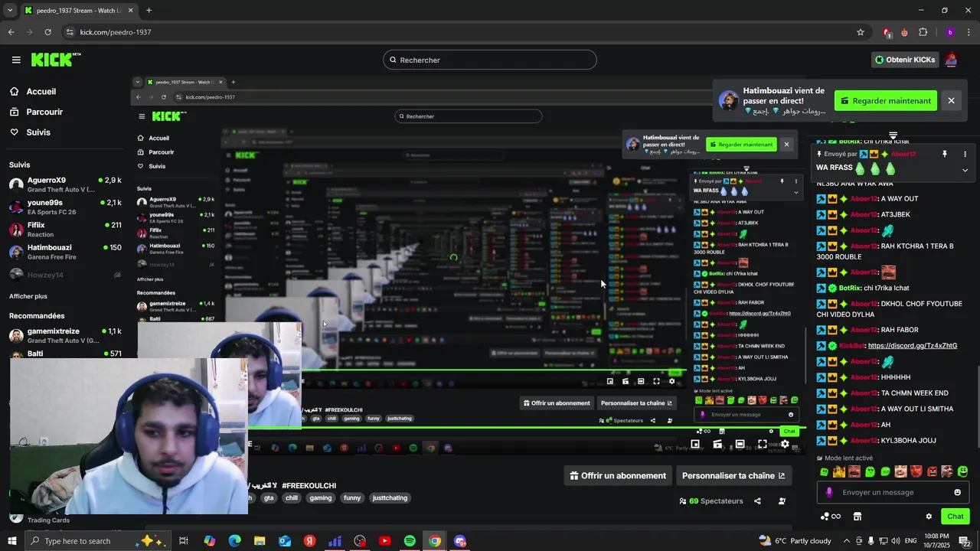Click Regarder maintenant button
This screenshot has height=551, width=980.
pos(886,100)
